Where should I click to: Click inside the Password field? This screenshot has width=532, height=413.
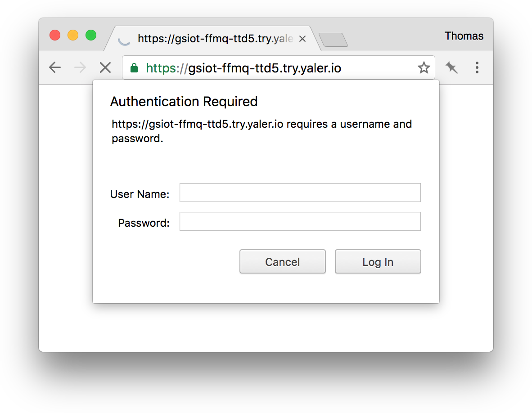(300, 221)
